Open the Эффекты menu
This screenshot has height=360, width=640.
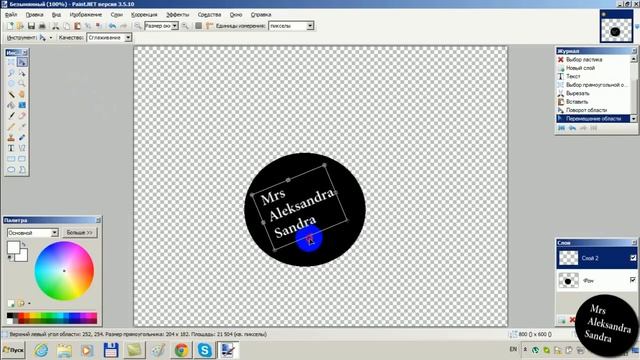(x=178, y=15)
